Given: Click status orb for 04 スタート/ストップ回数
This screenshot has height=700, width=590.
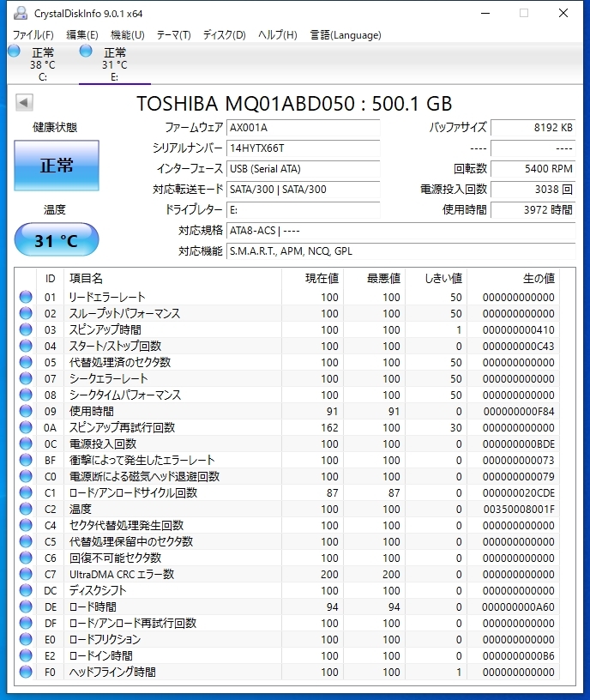Looking at the screenshot, I should pyautogui.click(x=26, y=346).
